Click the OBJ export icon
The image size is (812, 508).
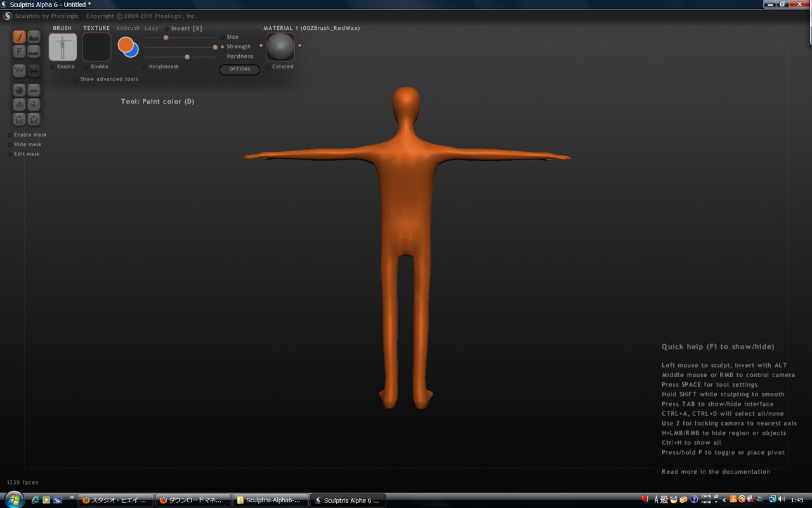pos(34,104)
